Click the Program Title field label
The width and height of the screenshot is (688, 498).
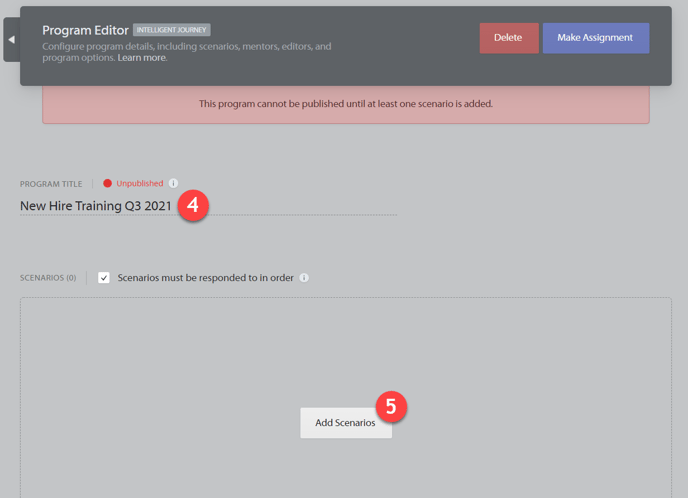tap(51, 184)
